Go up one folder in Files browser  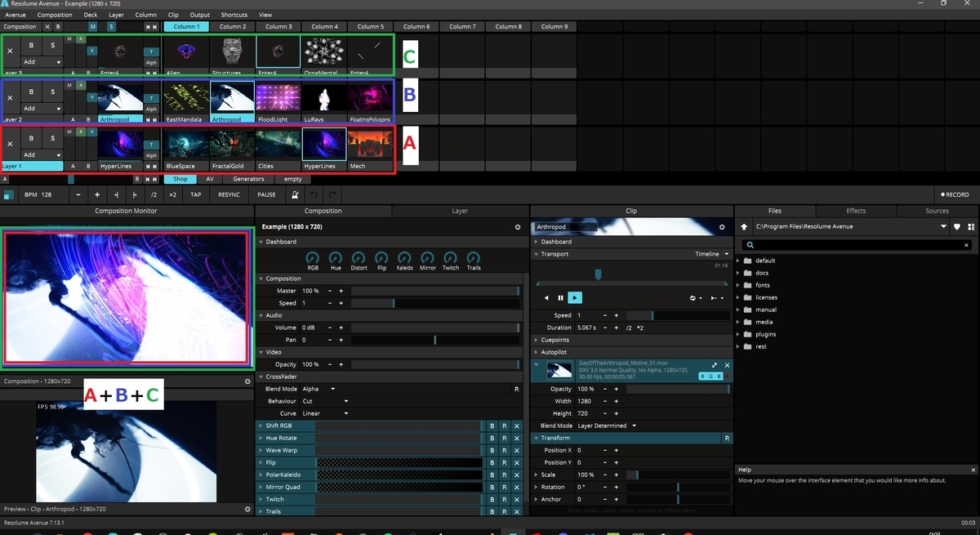744,226
